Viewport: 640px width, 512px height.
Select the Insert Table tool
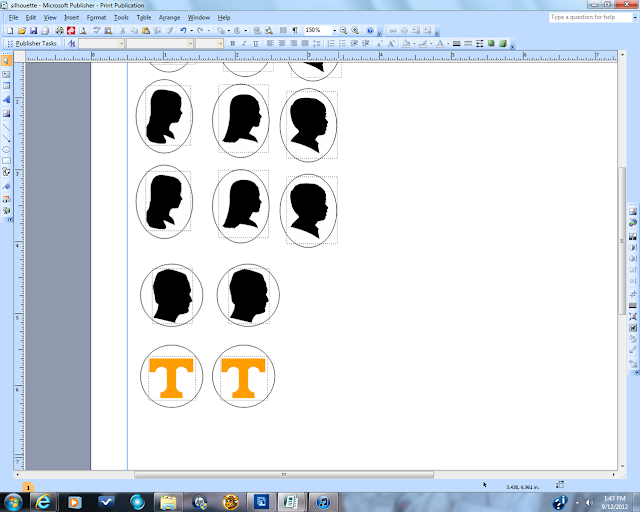pos(6,86)
